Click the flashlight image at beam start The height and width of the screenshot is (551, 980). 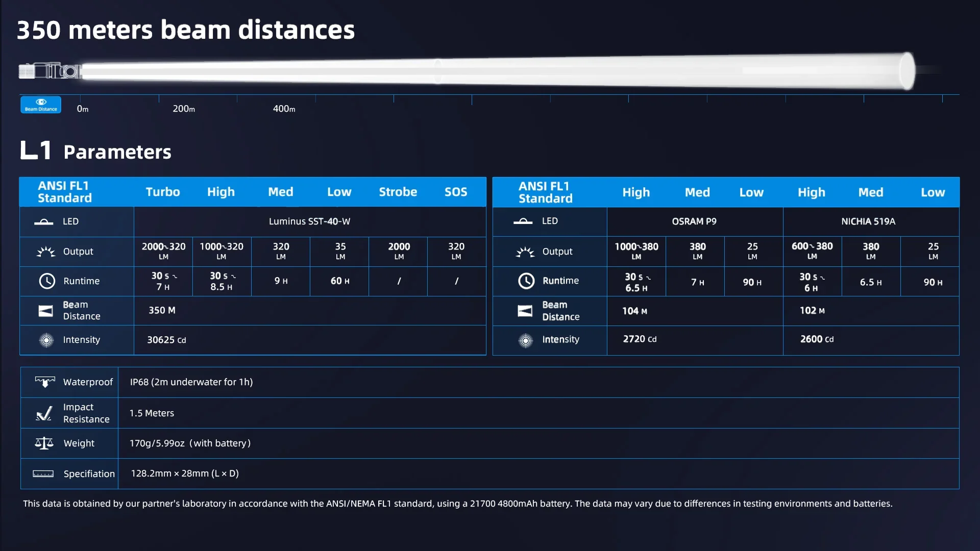pos(50,71)
